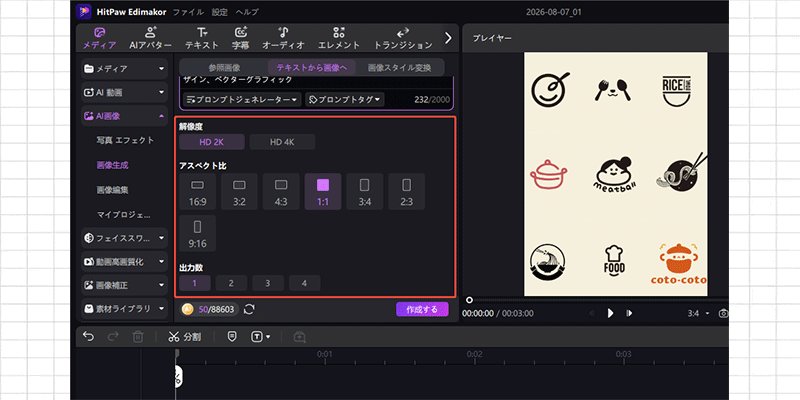The height and width of the screenshot is (400, 800).
Task: Open 画像編集 in sidebar
Action: (x=112, y=190)
